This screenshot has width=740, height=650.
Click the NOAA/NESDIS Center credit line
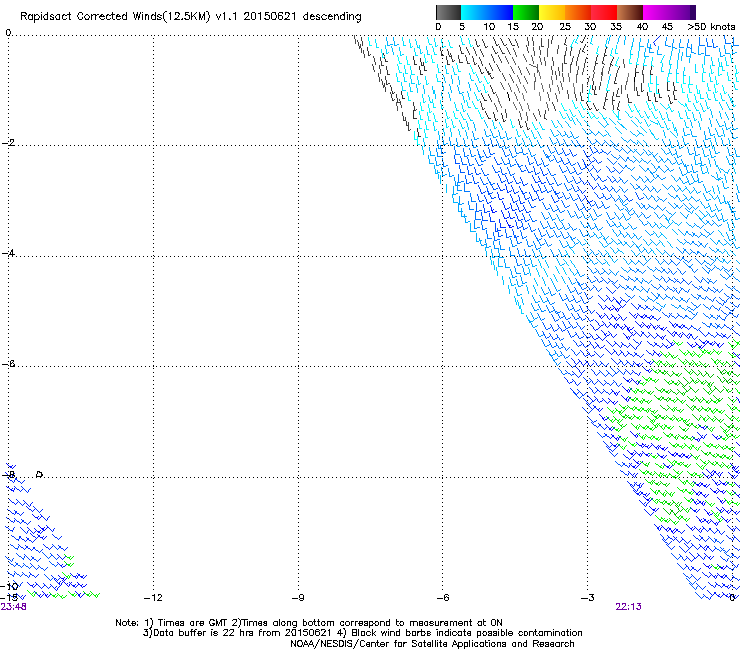pos(432,644)
